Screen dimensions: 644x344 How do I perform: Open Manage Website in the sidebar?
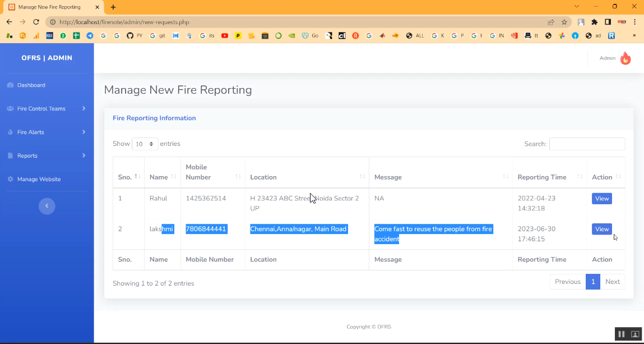39,180
